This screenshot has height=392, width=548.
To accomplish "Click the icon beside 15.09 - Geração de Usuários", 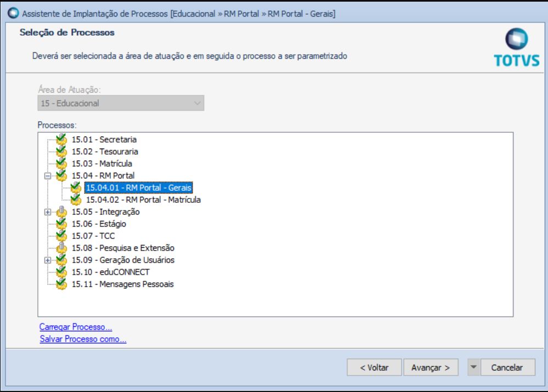I will pos(61,259).
